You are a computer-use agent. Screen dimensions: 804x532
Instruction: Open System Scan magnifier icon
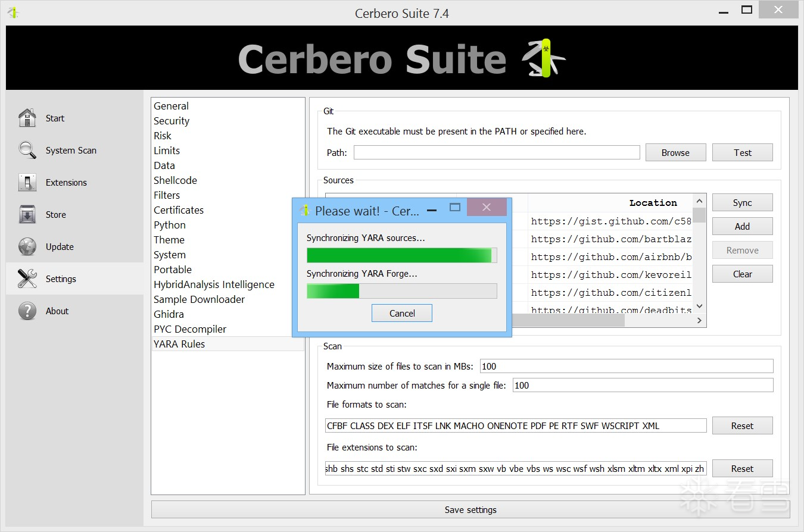[27, 150]
